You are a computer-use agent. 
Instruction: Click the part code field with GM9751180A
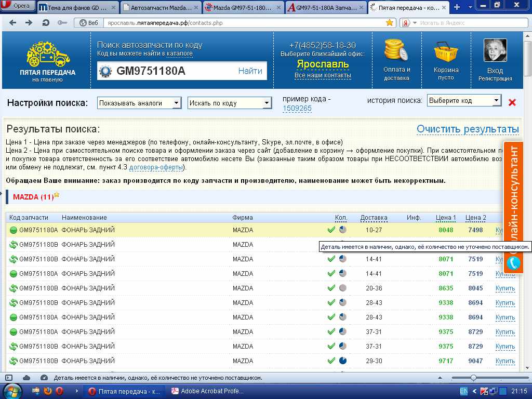click(175, 71)
